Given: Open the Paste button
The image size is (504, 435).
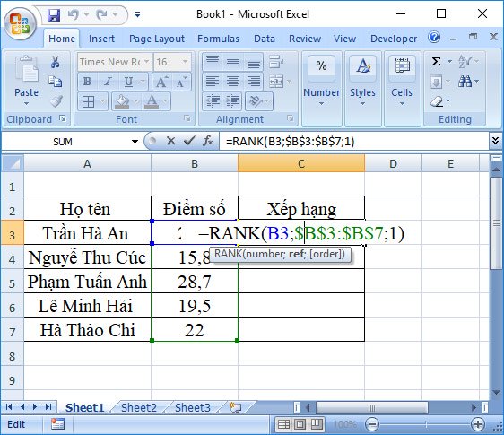Looking at the screenshot, I should point(26,81).
